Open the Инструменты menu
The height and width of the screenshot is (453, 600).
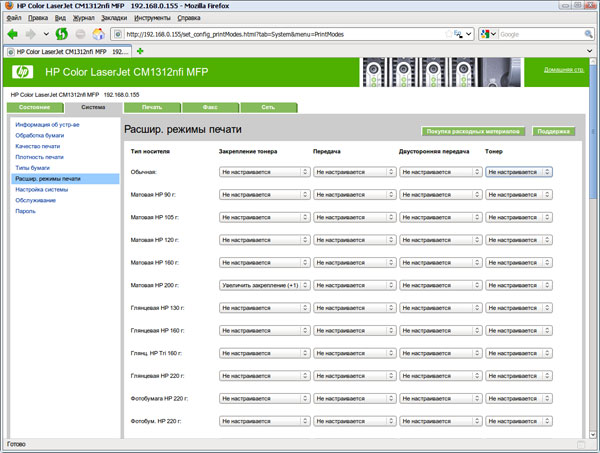pyautogui.click(x=152, y=18)
